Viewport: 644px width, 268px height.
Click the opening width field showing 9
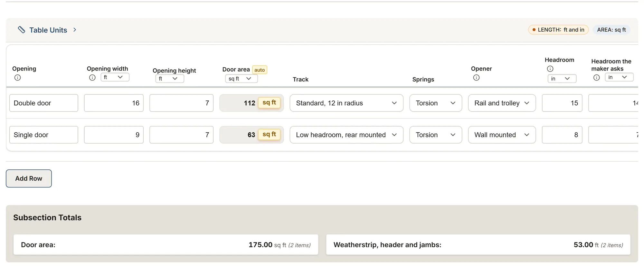[x=114, y=135]
